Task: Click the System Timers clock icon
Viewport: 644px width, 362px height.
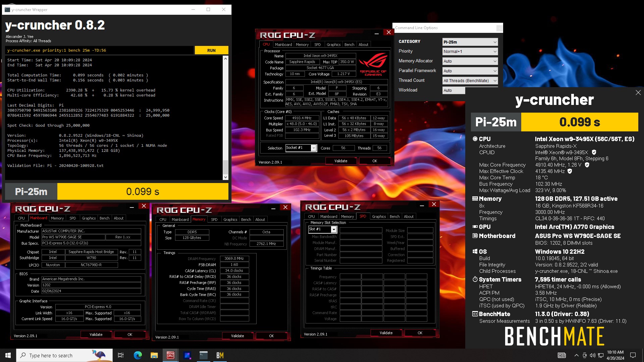Action: pyautogui.click(x=475, y=279)
